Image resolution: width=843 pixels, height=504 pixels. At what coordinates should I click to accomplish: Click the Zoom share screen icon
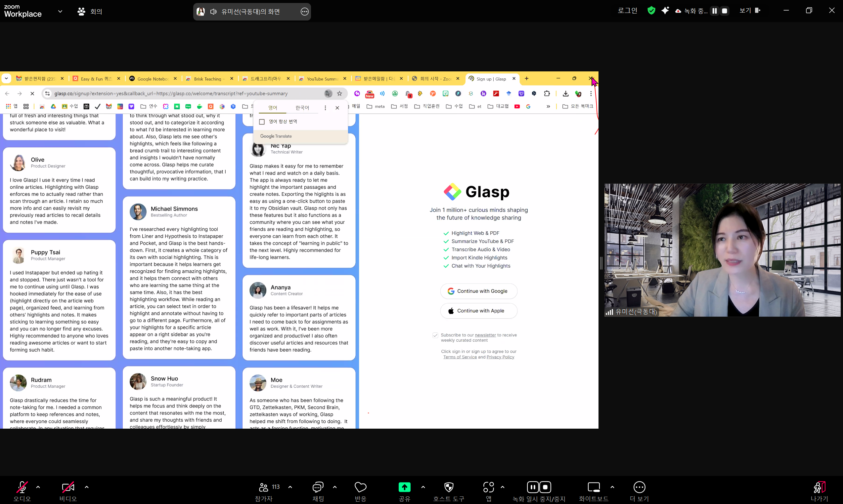tap(404, 487)
